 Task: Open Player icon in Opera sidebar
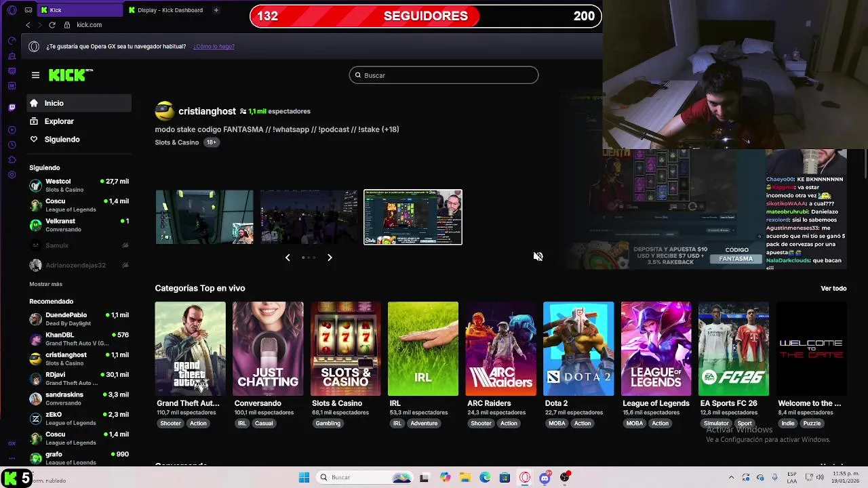pyautogui.click(x=12, y=129)
